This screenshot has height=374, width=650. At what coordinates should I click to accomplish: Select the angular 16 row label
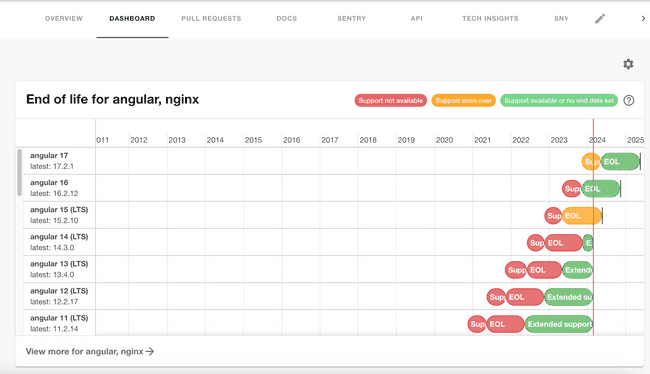tap(49, 182)
